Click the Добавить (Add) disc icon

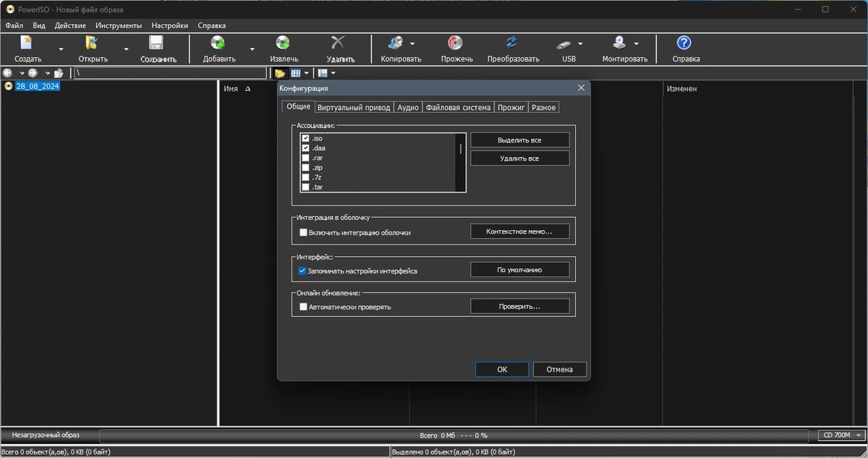[x=218, y=43]
